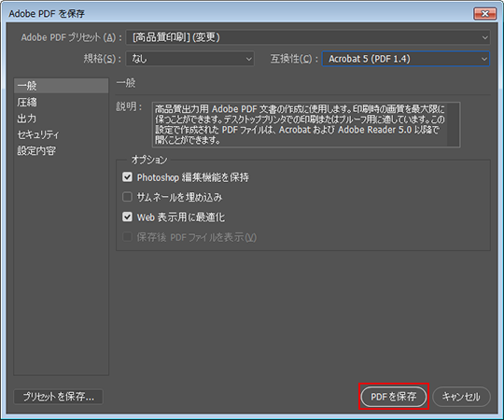504x420 pixels.
Task: Click the 一般 section heading text
Action: (x=126, y=83)
